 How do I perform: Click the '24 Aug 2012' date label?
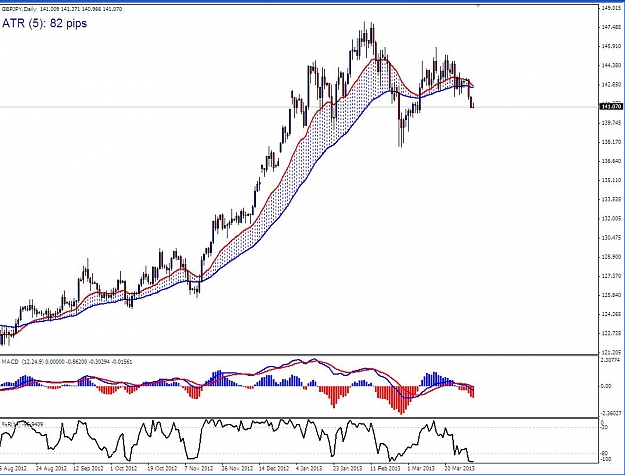pyautogui.click(x=51, y=468)
